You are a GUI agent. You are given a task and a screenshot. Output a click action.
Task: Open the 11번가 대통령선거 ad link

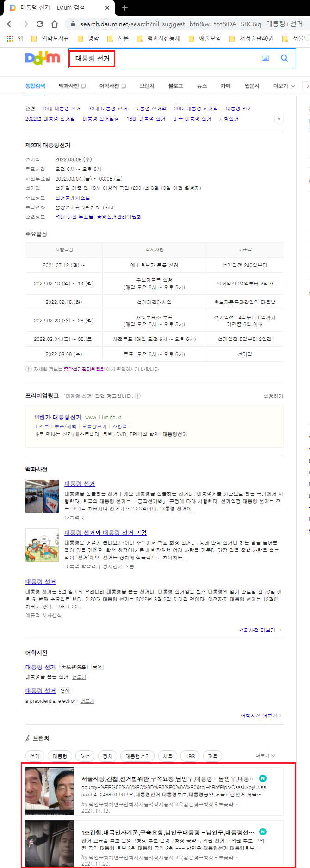pos(58,417)
